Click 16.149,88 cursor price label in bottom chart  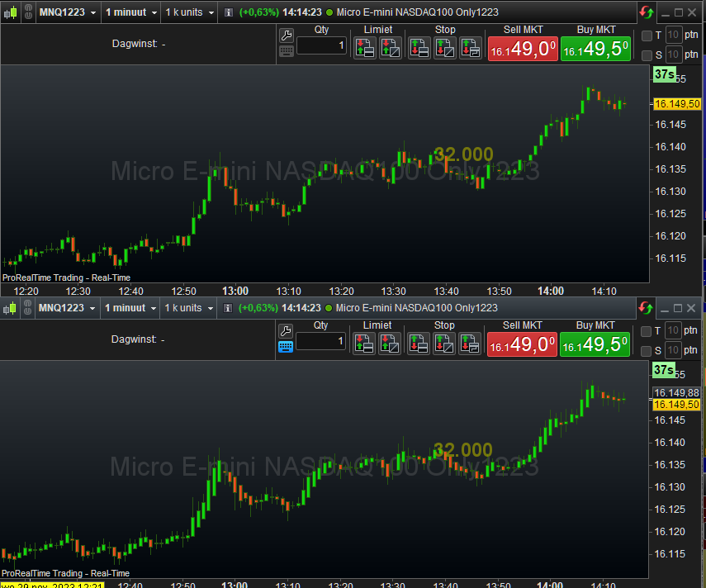[x=676, y=392]
